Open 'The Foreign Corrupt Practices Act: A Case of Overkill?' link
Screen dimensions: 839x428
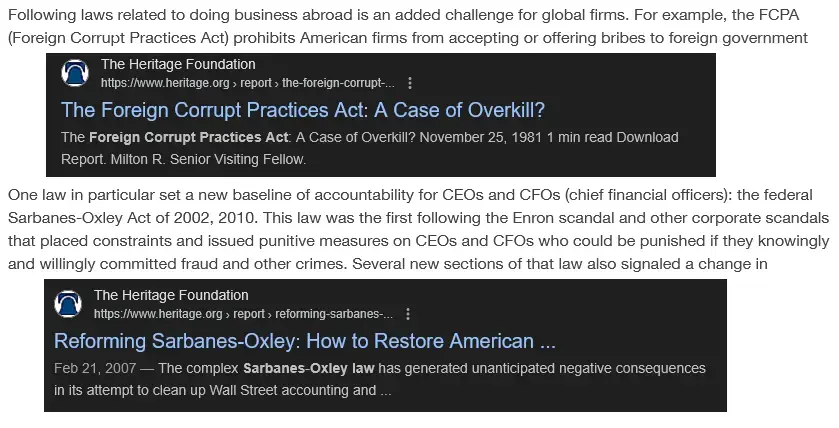pyautogui.click(x=303, y=110)
